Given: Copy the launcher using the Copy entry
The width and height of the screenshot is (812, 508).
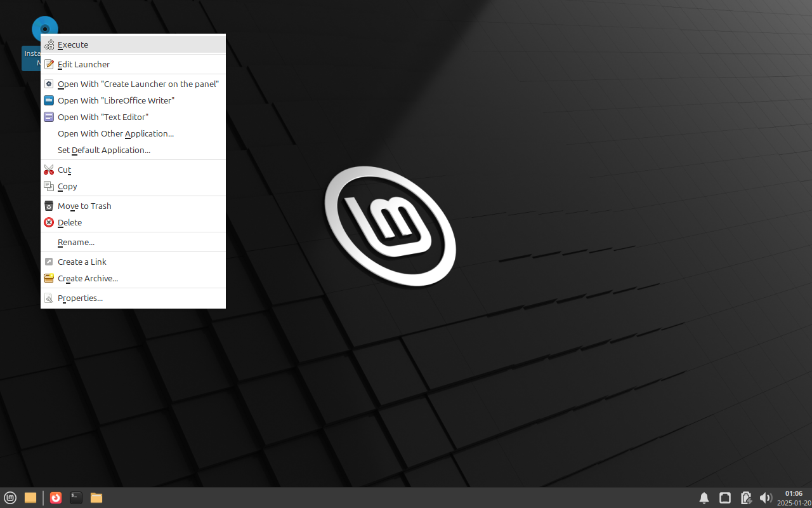Looking at the screenshot, I should click(x=133, y=186).
